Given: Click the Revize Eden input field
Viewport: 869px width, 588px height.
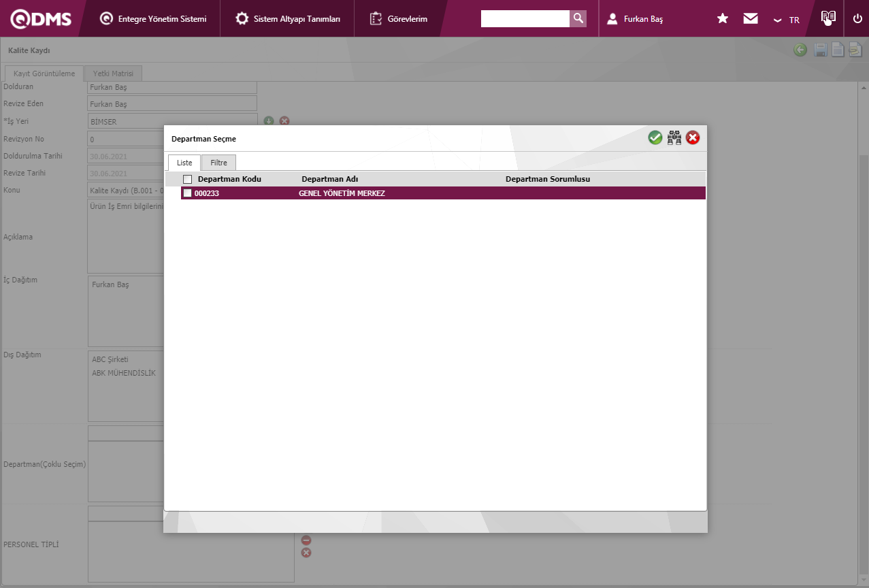Looking at the screenshot, I should pyautogui.click(x=172, y=103).
